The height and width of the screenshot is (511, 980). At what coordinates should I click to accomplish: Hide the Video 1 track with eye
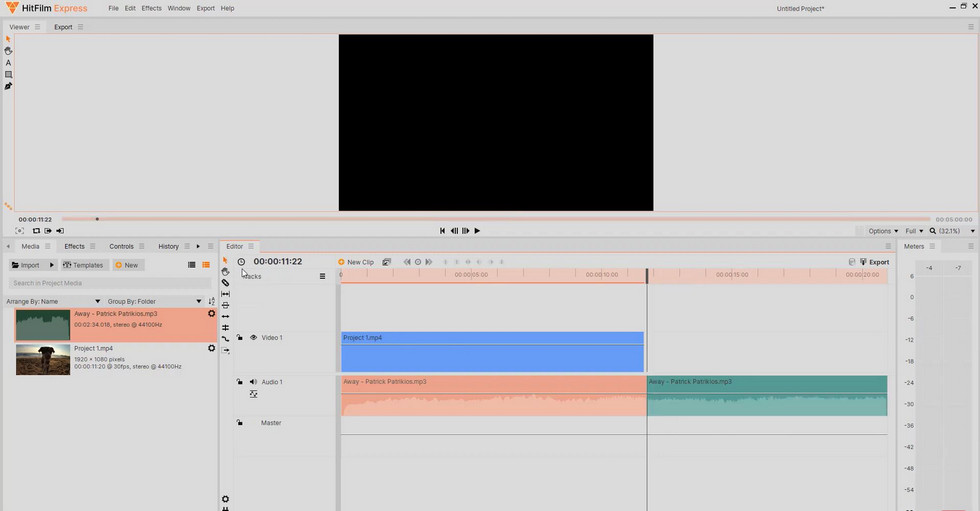pyautogui.click(x=253, y=337)
